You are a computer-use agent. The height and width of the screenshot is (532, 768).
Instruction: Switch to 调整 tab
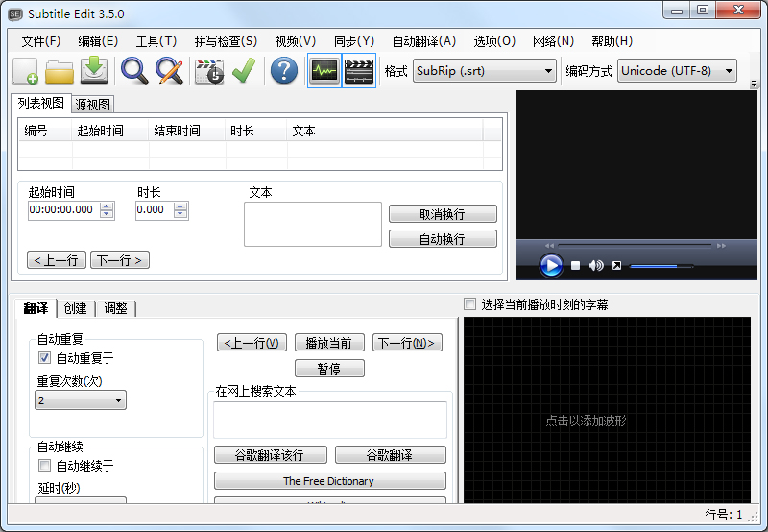click(x=115, y=308)
